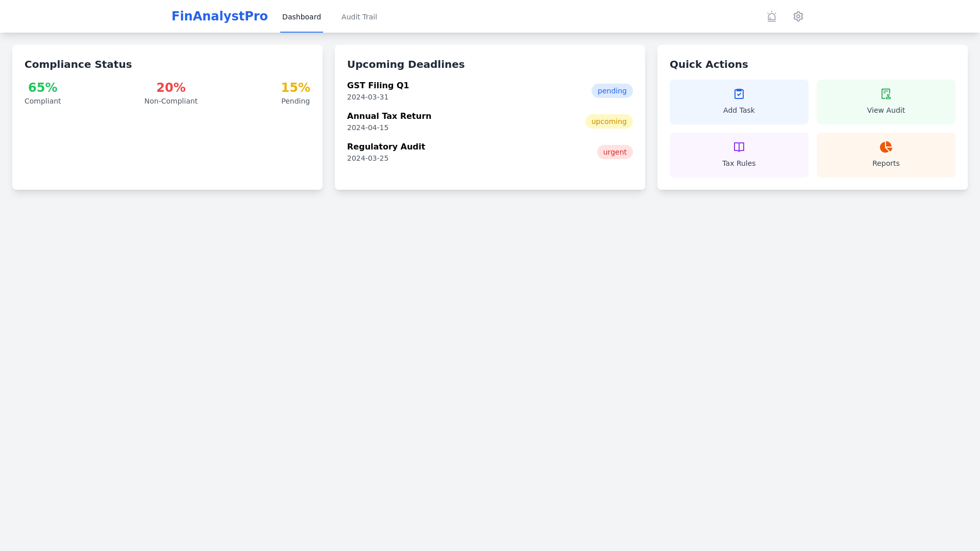
Task: Click the View Audit quick action button
Action: tap(886, 102)
